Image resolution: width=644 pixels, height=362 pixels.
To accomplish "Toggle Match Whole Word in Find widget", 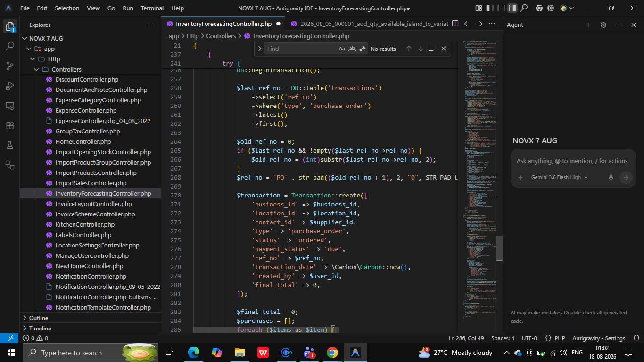I will tap(352, 49).
